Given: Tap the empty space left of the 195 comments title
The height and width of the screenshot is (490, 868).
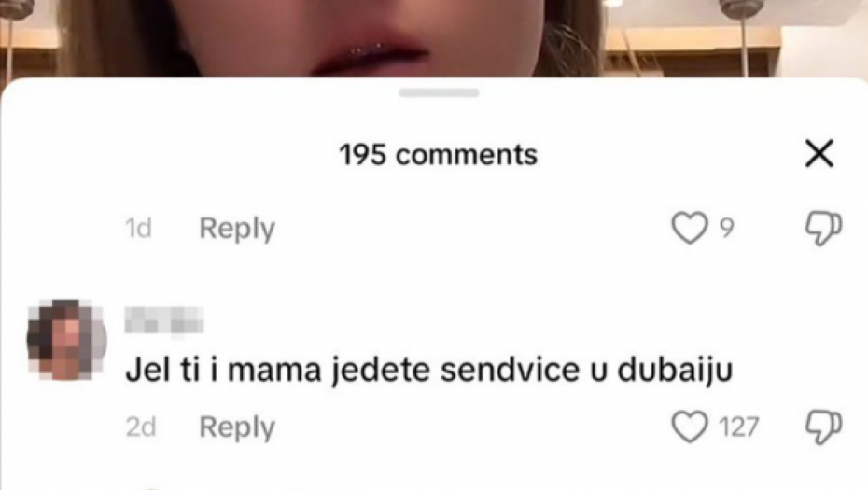Looking at the screenshot, I should click(x=166, y=155).
